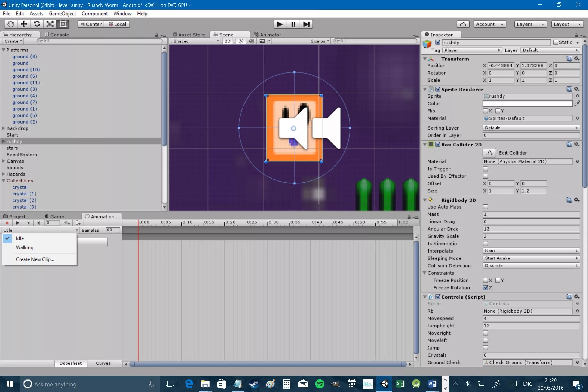Select the Hand tool in toolbar
Image resolution: width=588 pixels, height=392 pixels.
pos(11,24)
